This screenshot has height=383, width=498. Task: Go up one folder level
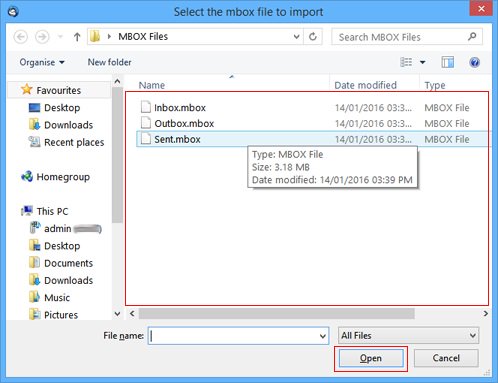[77, 37]
